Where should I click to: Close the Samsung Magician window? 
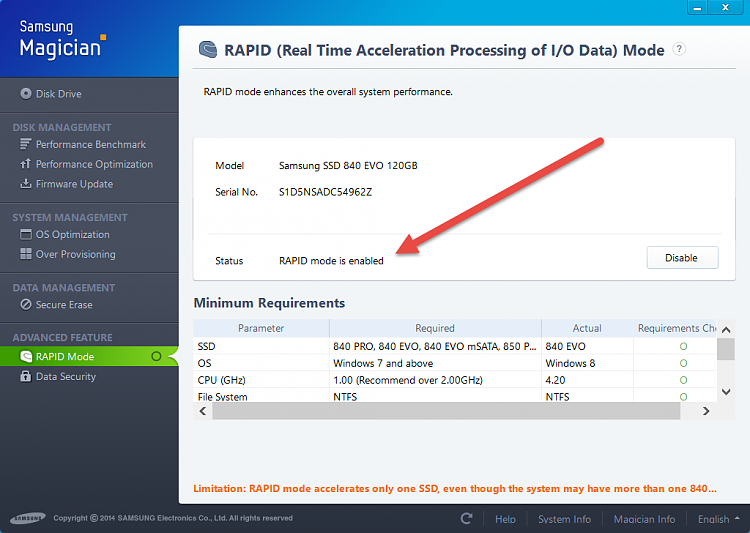[x=725, y=7]
